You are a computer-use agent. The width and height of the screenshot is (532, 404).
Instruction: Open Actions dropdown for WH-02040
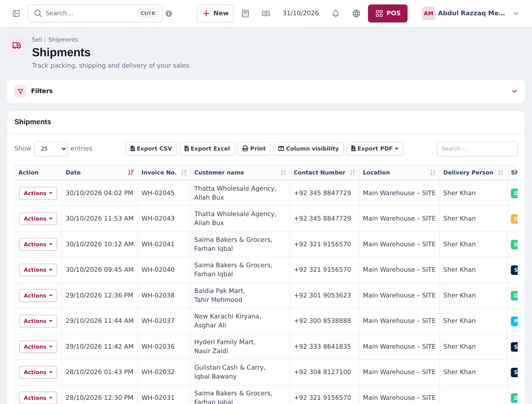(38, 270)
